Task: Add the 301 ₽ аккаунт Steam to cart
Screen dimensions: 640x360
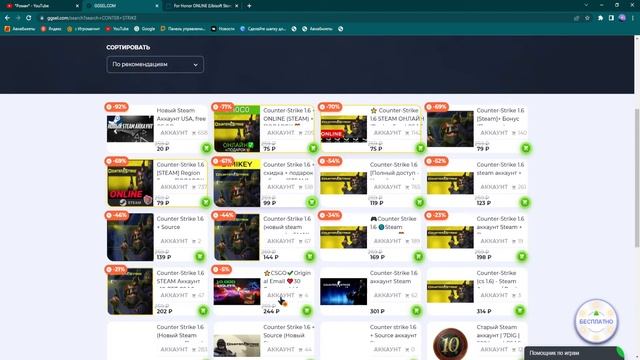Action: point(416,311)
